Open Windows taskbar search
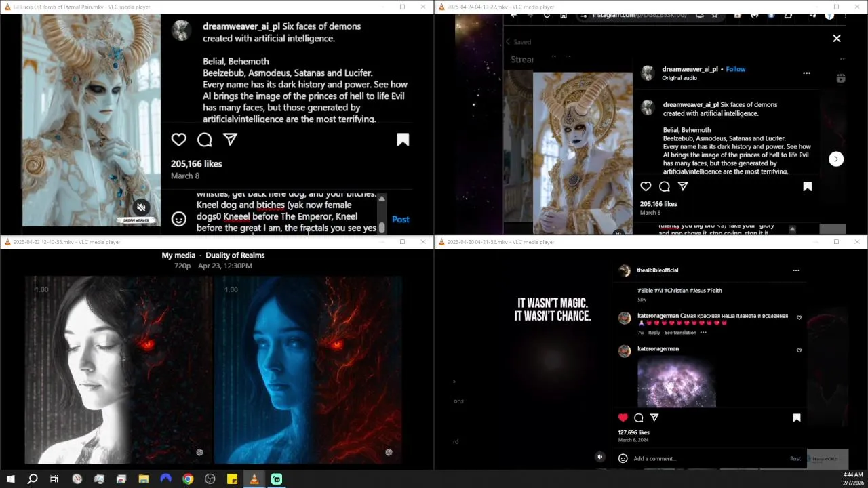 pyautogui.click(x=32, y=479)
